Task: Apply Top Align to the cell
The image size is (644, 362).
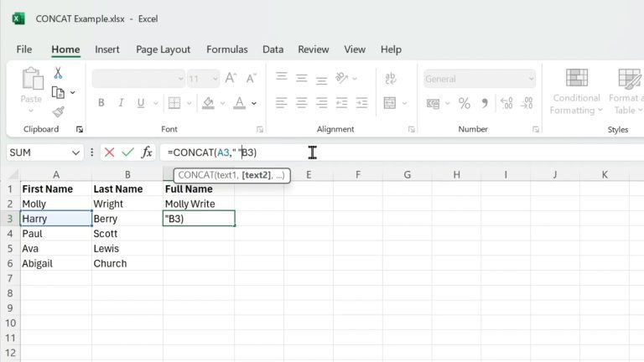Action: [282, 77]
